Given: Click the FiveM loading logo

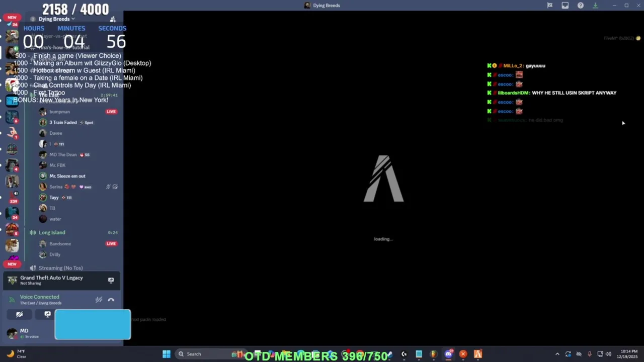Looking at the screenshot, I should (x=383, y=179).
